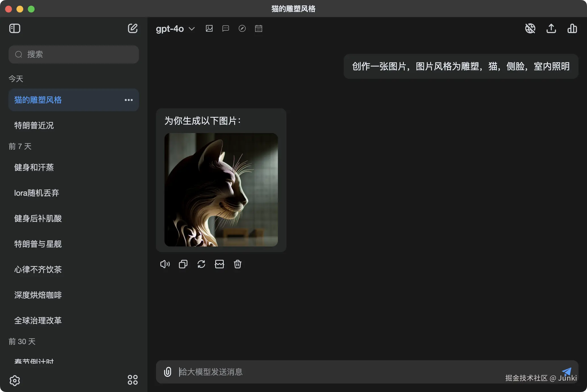Read the reply aloud with the speaker icon
The width and height of the screenshot is (587, 392).
pos(165,264)
